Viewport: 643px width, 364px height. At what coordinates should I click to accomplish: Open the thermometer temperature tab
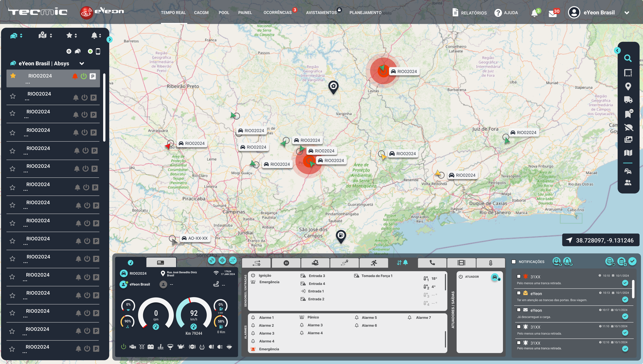(491, 263)
